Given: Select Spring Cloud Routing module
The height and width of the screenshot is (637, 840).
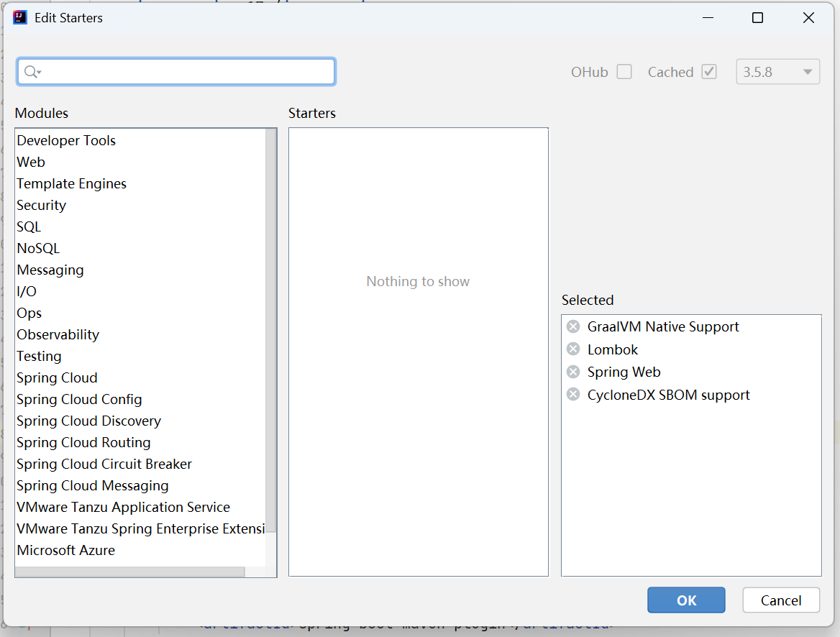Looking at the screenshot, I should tap(141, 442).
